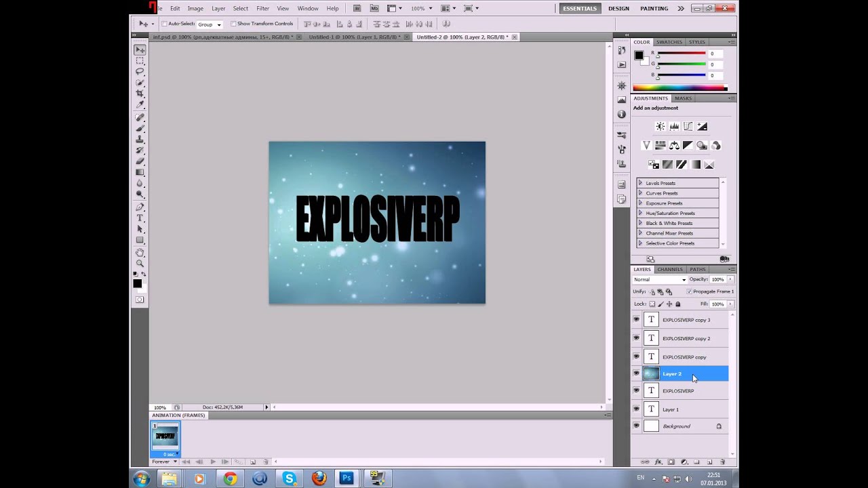This screenshot has width=868, height=488.
Task: Select the Gradient tool
Action: (x=140, y=172)
